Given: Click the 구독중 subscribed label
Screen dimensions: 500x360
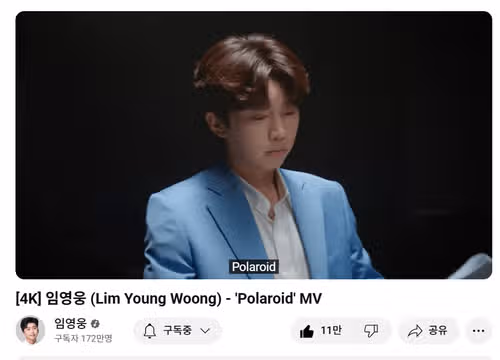Looking at the screenshot, I should [x=177, y=330].
